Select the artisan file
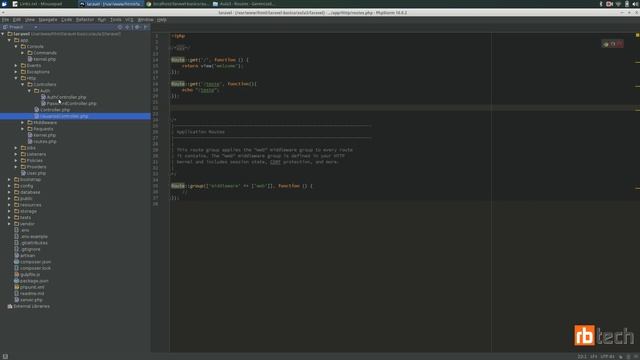This screenshot has width=640, height=360. click(x=24, y=256)
